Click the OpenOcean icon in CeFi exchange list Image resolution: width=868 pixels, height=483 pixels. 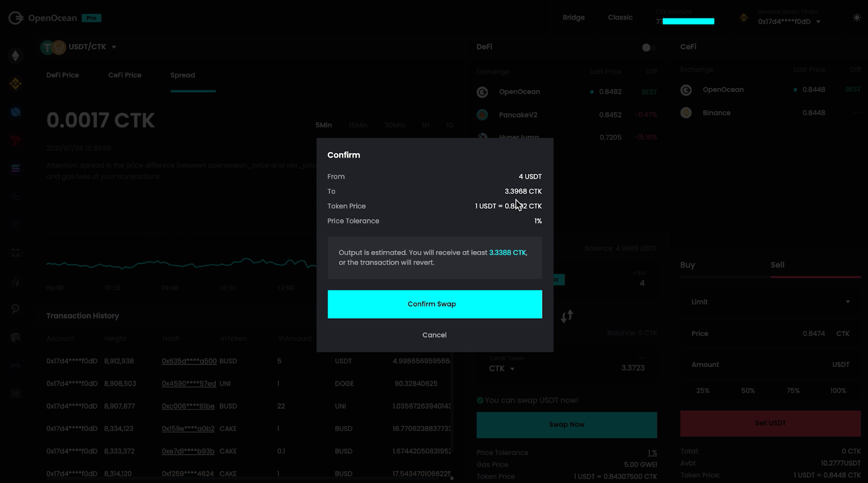686,90
